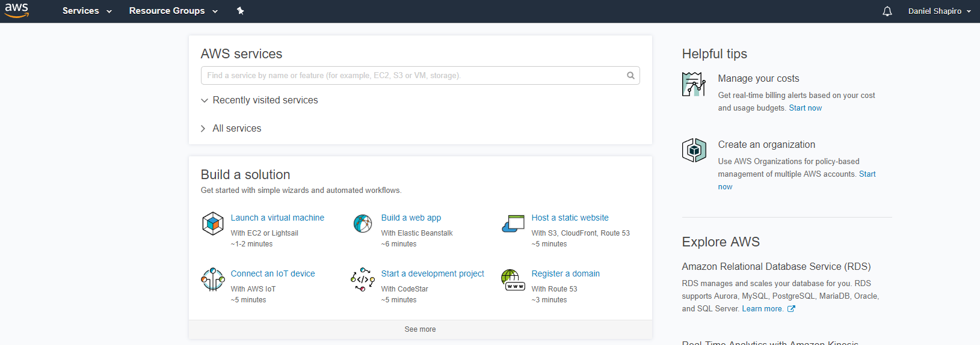Click the static website hosting icon
This screenshot has width=980, height=345.
(513, 224)
